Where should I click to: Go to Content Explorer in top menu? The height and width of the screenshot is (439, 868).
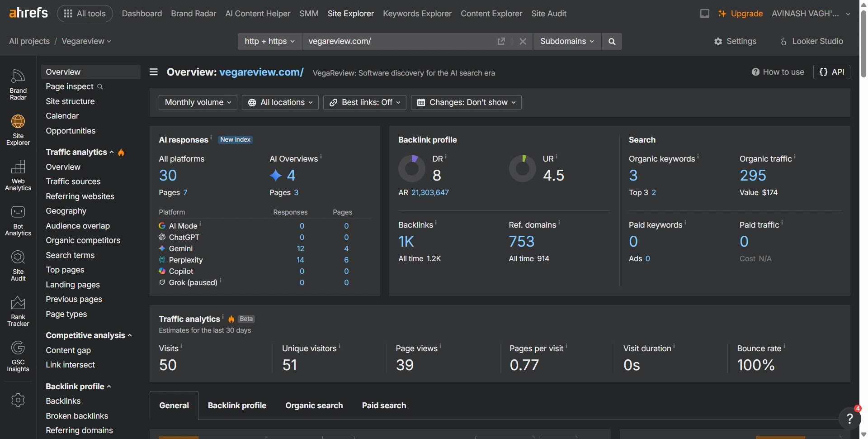click(491, 14)
